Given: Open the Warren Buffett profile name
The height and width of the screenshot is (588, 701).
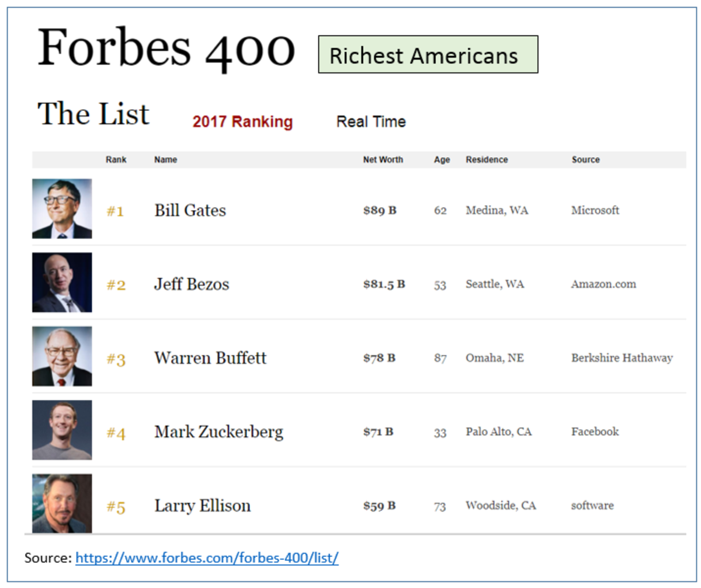Looking at the screenshot, I should (x=210, y=358).
